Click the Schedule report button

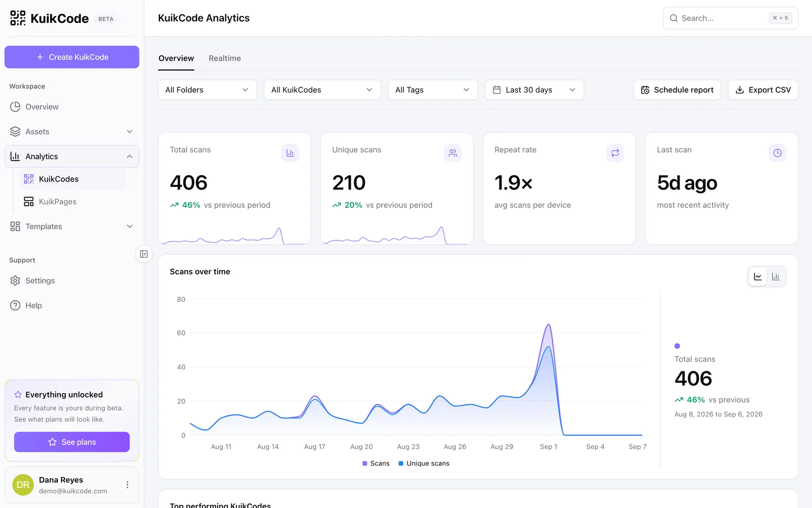pos(677,90)
